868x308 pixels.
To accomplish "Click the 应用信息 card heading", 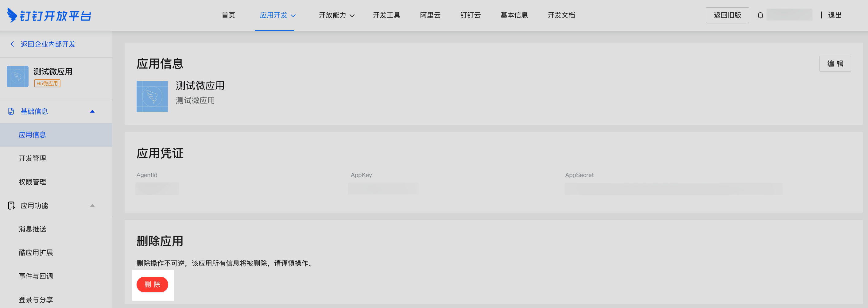I will [x=160, y=64].
